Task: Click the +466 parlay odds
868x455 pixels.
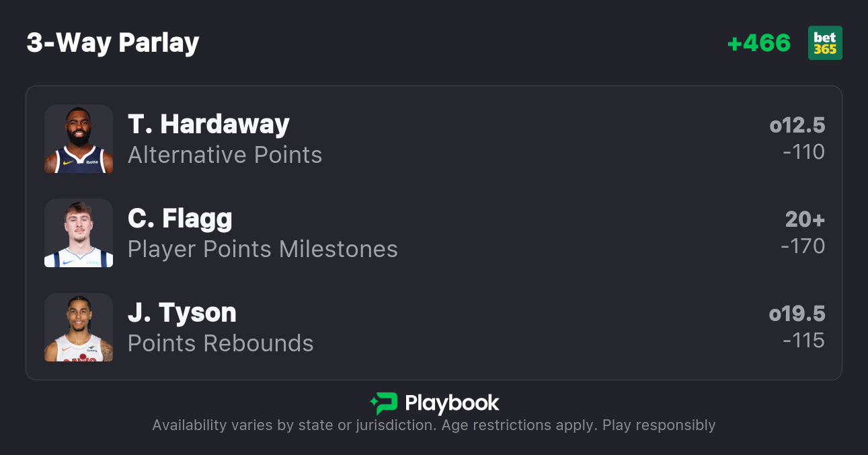Action: coord(759,43)
